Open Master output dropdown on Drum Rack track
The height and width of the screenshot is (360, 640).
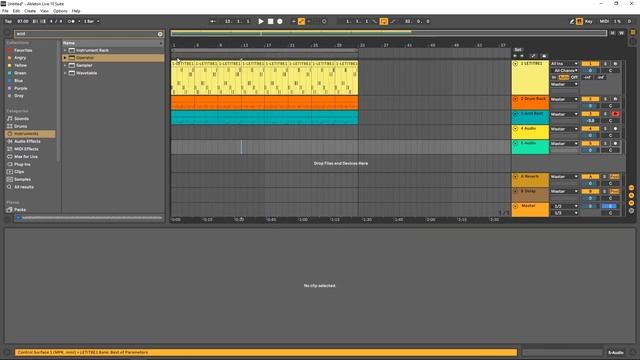click(564, 99)
